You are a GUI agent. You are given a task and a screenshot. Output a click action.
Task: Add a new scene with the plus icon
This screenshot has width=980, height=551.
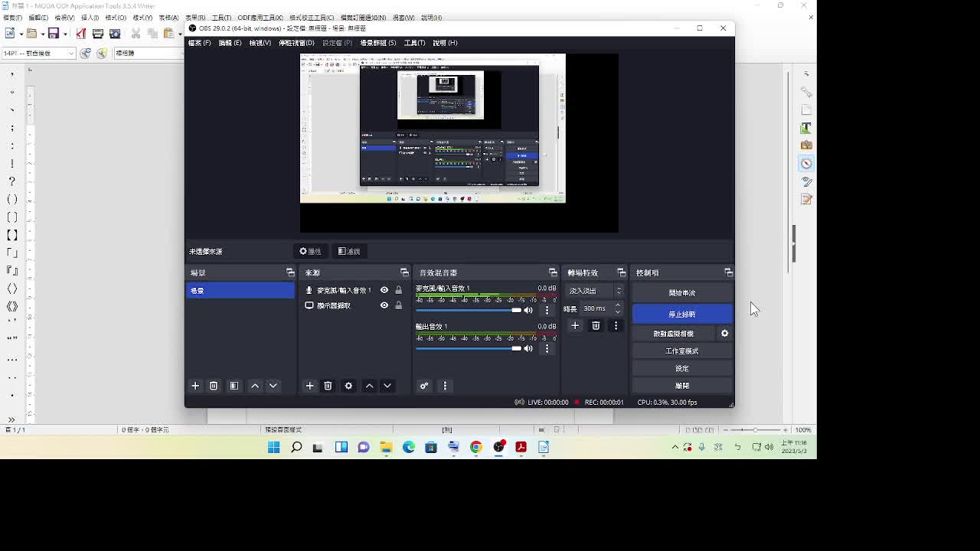[x=195, y=386]
